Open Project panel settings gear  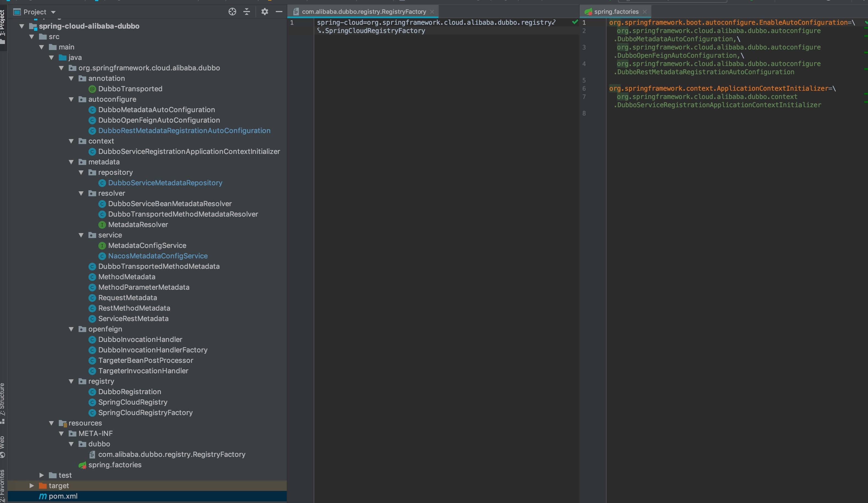tap(265, 12)
